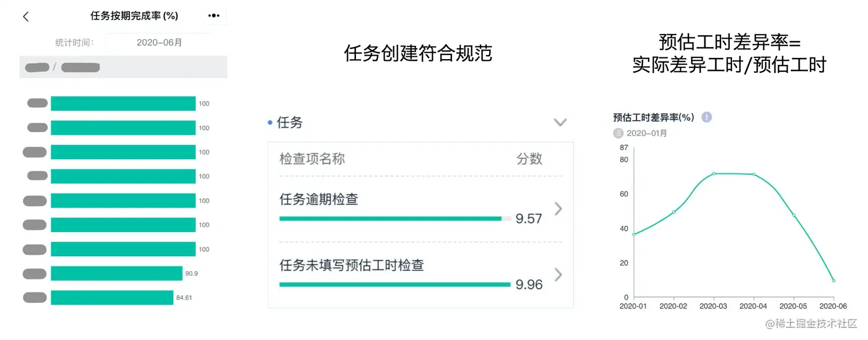The height and width of the screenshot is (340, 868).
Task: Open the three-dot more options menu
Action: pos(214,16)
